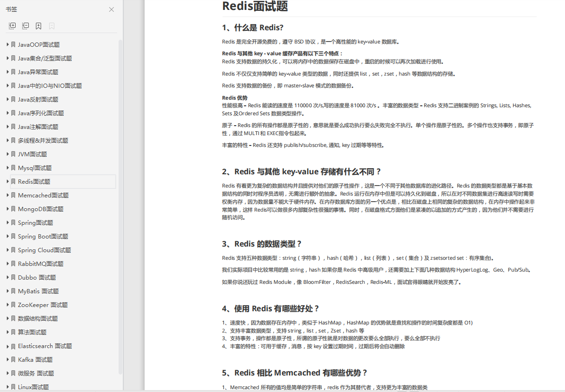Click the expand-all bookmarks icon
The height and width of the screenshot is (392, 565).
tap(12, 26)
